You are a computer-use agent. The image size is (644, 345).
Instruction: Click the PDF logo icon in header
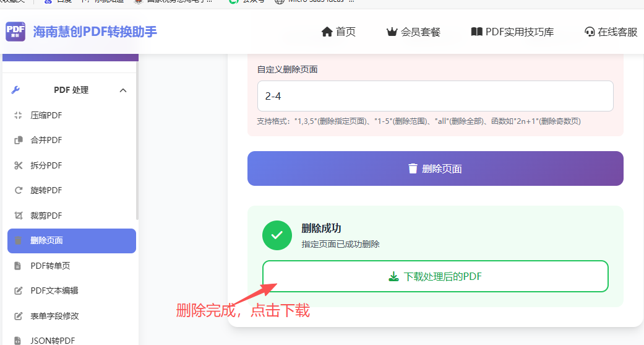15,32
